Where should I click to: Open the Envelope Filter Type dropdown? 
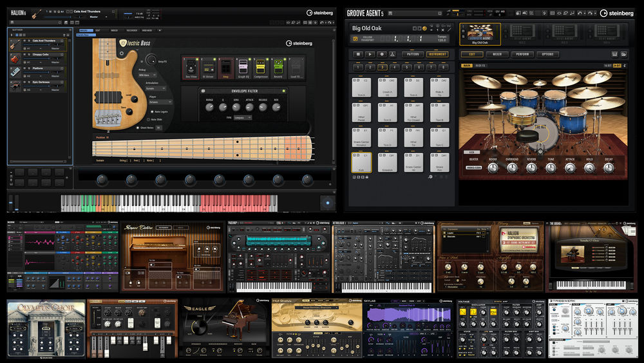242,117
